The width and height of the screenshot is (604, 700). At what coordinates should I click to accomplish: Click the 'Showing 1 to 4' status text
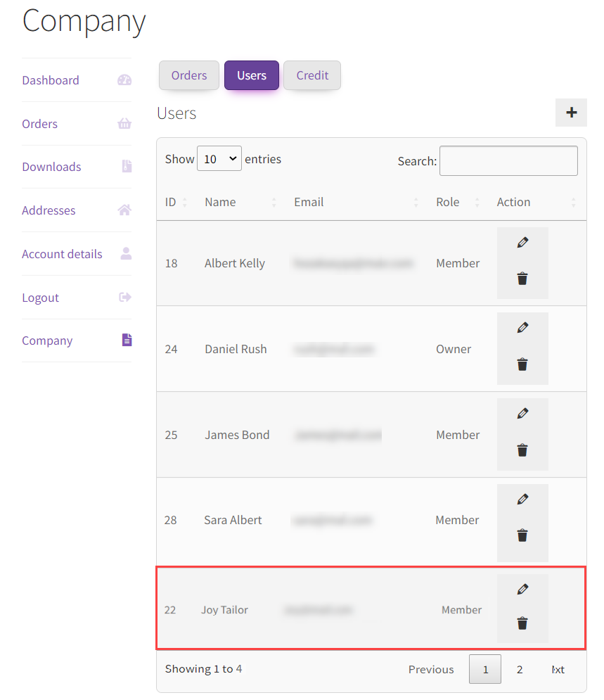[203, 669]
